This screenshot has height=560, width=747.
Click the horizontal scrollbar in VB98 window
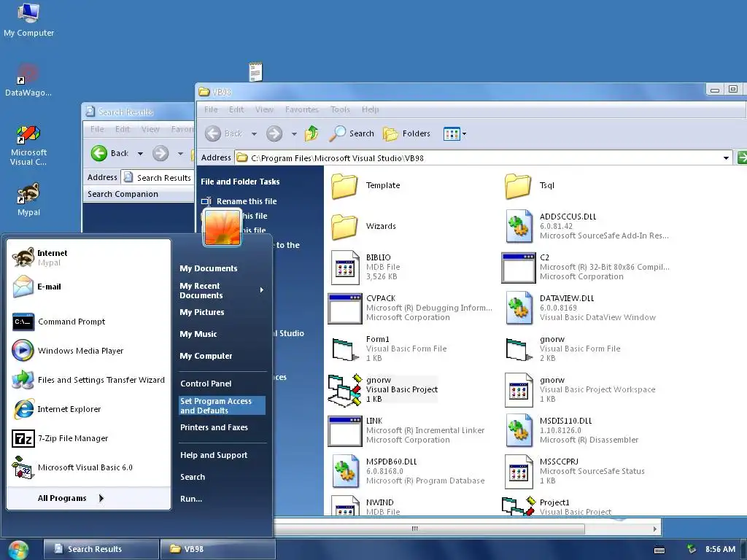(414, 529)
